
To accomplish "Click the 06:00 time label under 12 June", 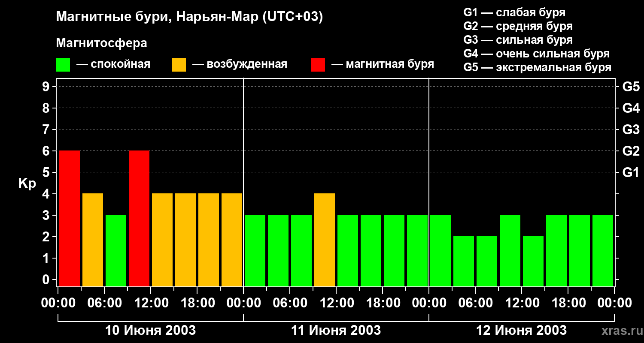I will pyautogui.click(x=475, y=303).
